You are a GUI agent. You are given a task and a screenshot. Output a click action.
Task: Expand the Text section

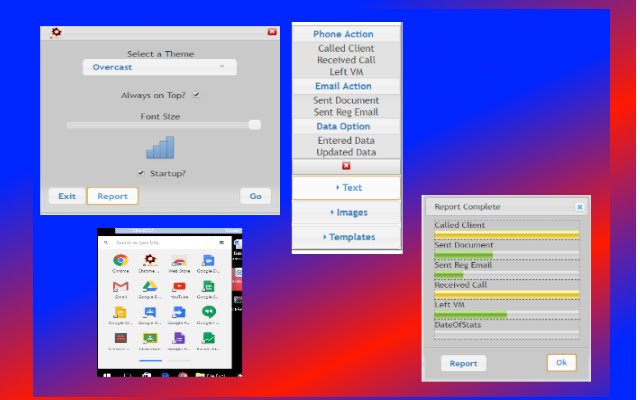pos(347,188)
